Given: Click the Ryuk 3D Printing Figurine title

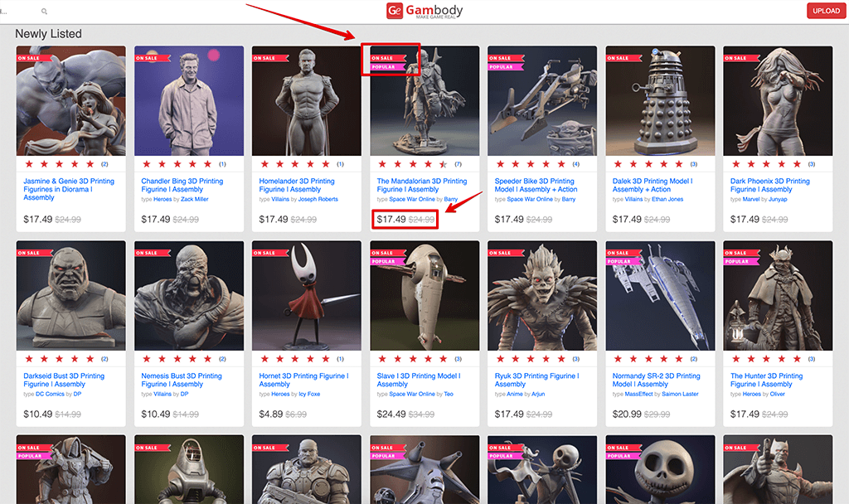Looking at the screenshot, I should pyautogui.click(x=536, y=380).
